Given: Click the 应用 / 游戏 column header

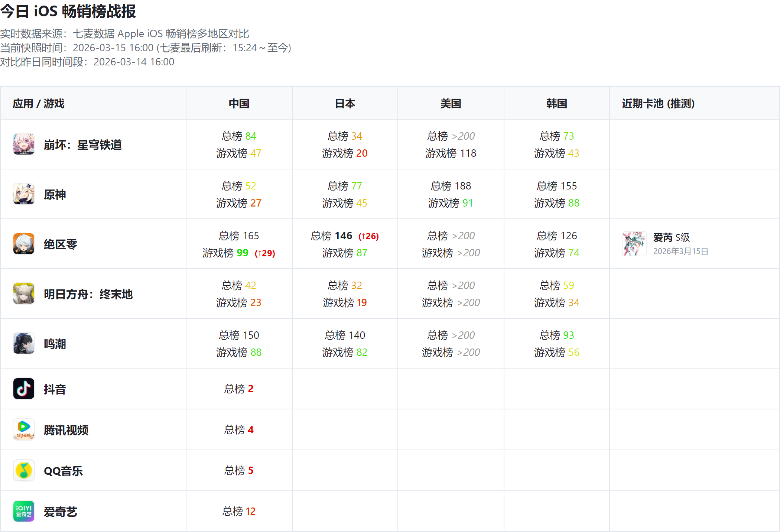Looking at the screenshot, I should (x=39, y=103).
